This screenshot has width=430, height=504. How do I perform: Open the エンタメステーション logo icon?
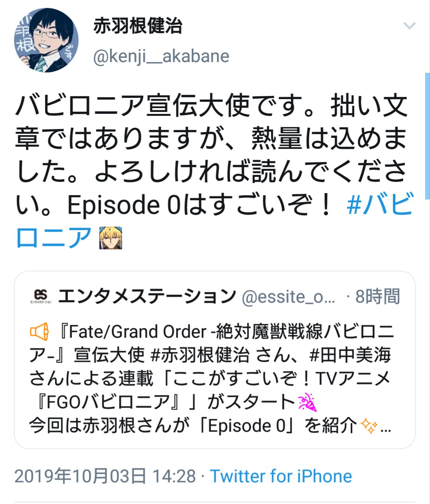[x=41, y=297]
